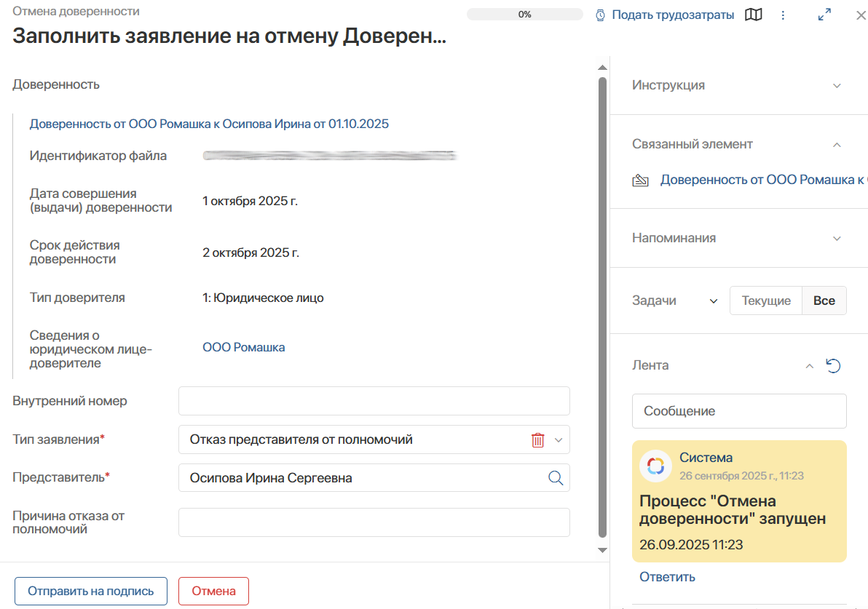This screenshot has height=609, width=868.
Task: Click the Внутренний номер input field
Action: point(374,401)
